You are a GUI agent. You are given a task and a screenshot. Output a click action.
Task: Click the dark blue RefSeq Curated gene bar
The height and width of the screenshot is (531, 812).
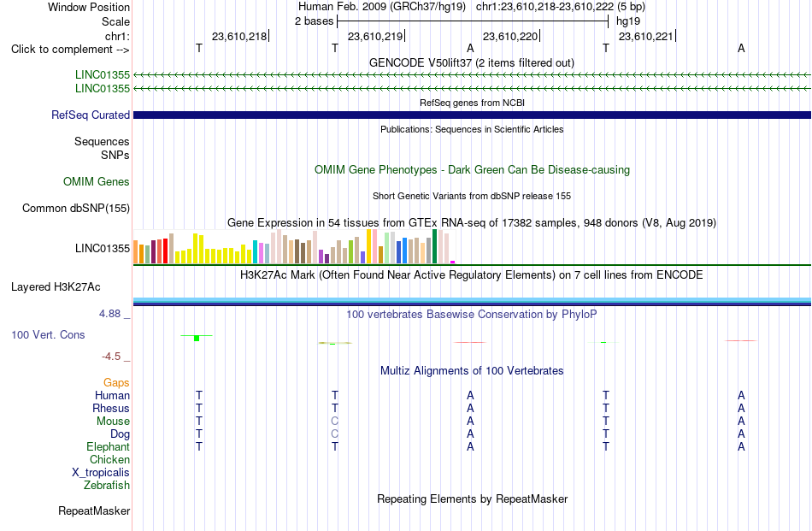(472, 115)
